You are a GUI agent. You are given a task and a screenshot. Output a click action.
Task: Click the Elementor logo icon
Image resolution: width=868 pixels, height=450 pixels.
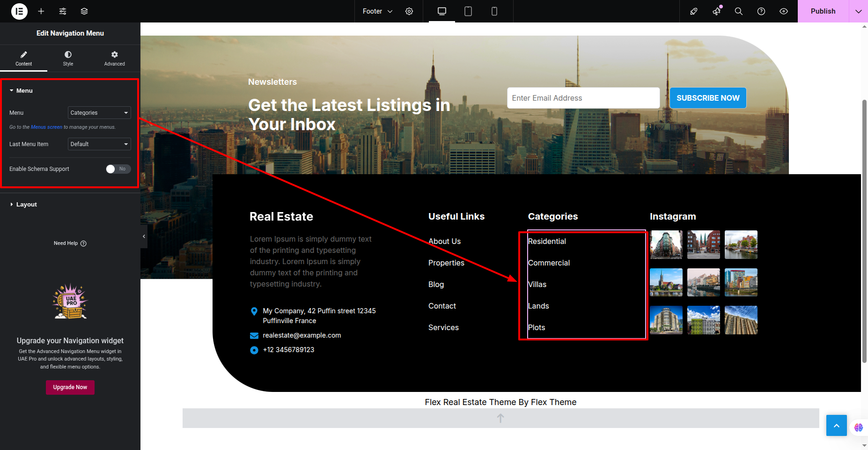[x=19, y=11]
